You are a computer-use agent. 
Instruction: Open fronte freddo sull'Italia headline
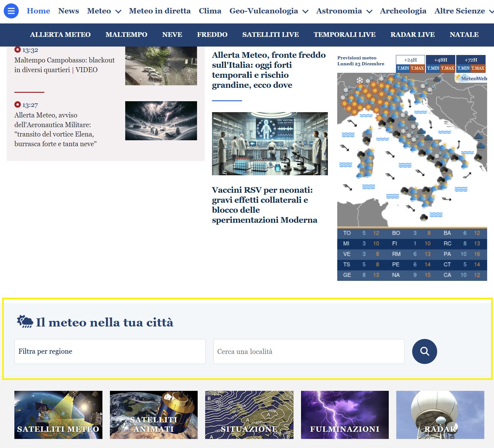tap(269, 70)
